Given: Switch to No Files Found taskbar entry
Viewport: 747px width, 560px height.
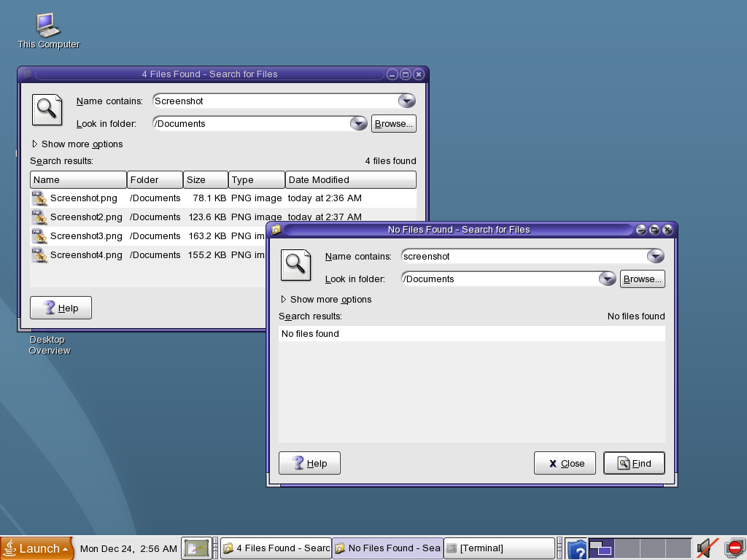Looking at the screenshot, I should (x=388, y=548).
